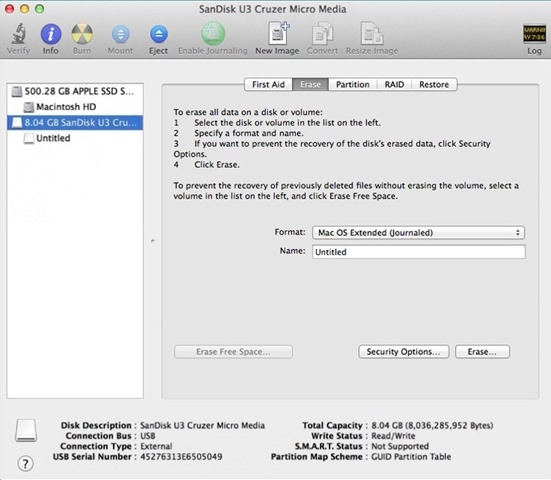
Task: Click the Connection Type External value
Action: pos(156,446)
